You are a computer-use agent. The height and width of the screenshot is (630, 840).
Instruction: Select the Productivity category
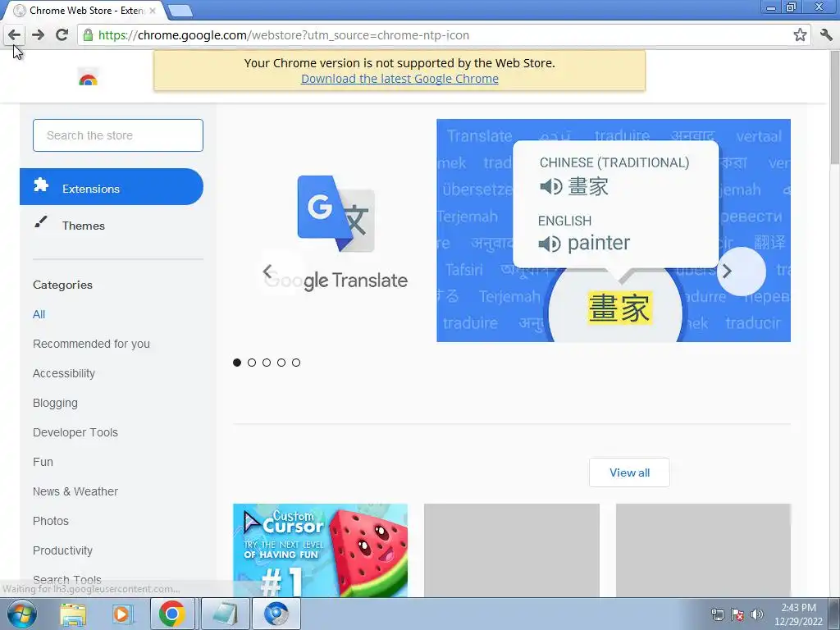pos(62,550)
